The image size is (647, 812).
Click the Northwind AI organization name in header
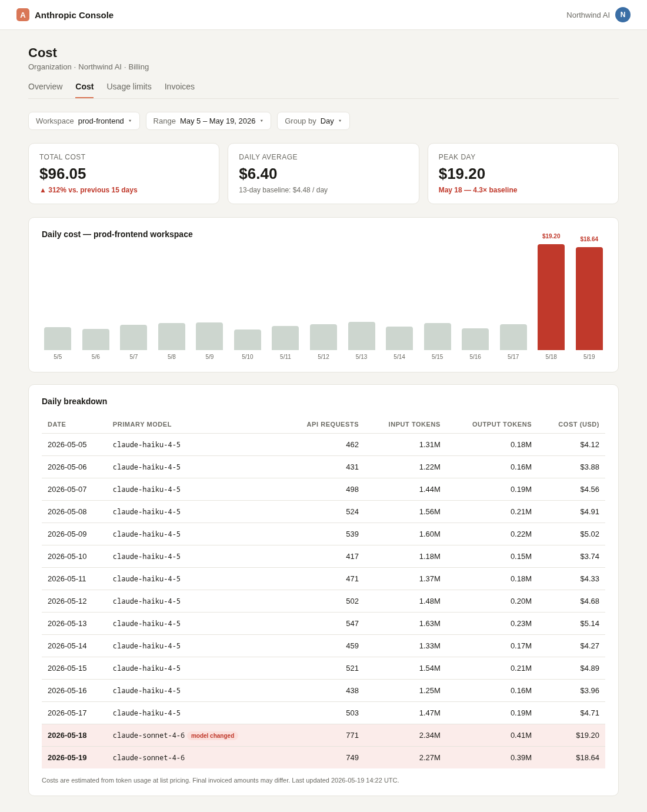click(588, 15)
